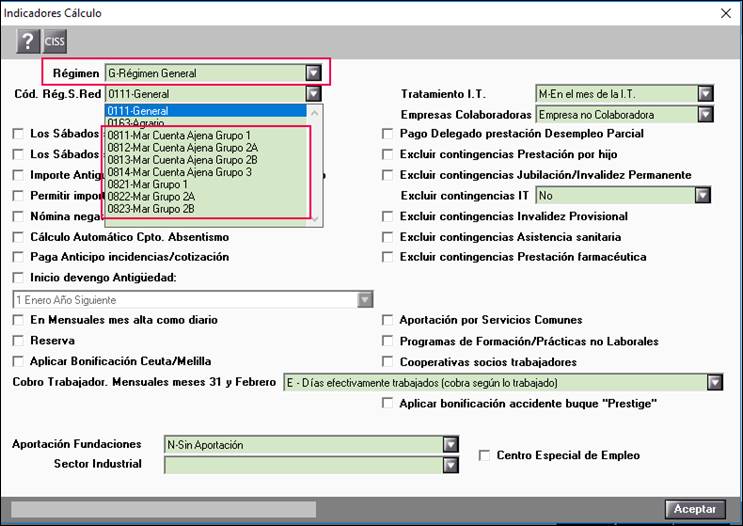Check Aportación por Servicios Comunes
743x526 pixels.
(388, 320)
